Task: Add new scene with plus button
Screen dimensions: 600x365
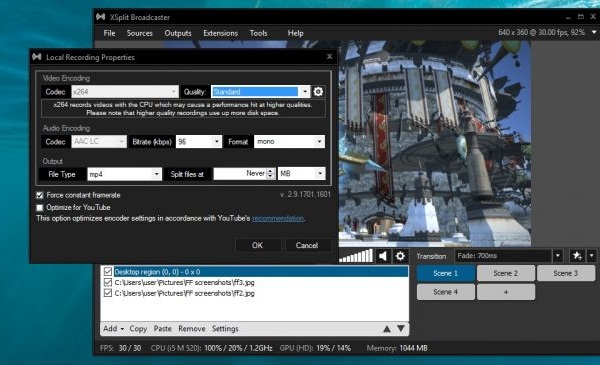Action: tap(505, 292)
